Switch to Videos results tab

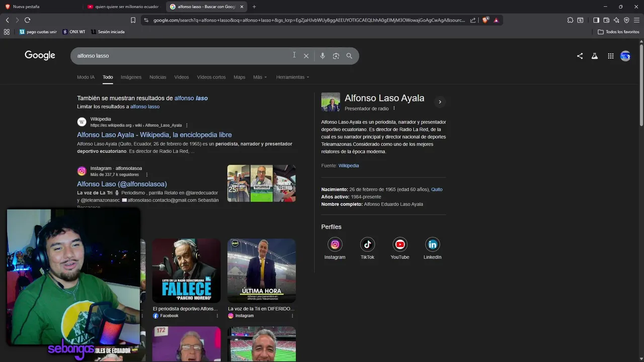tap(182, 77)
